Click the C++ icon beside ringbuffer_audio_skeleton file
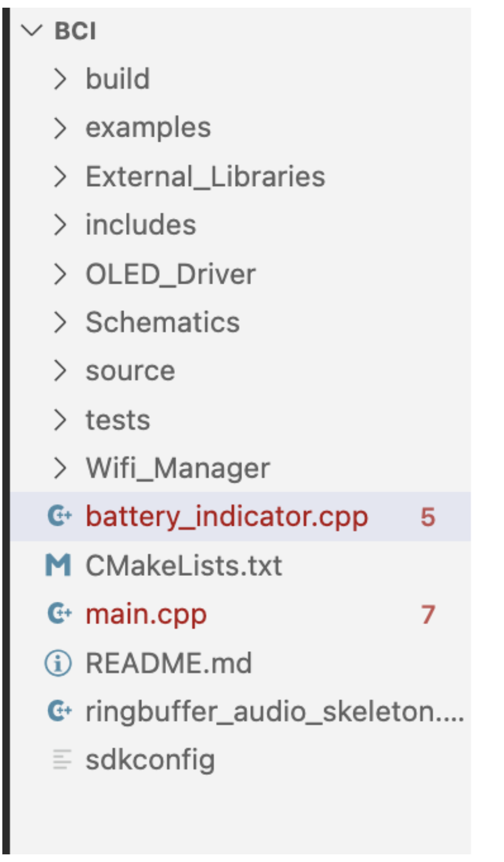 coord(59,711)
